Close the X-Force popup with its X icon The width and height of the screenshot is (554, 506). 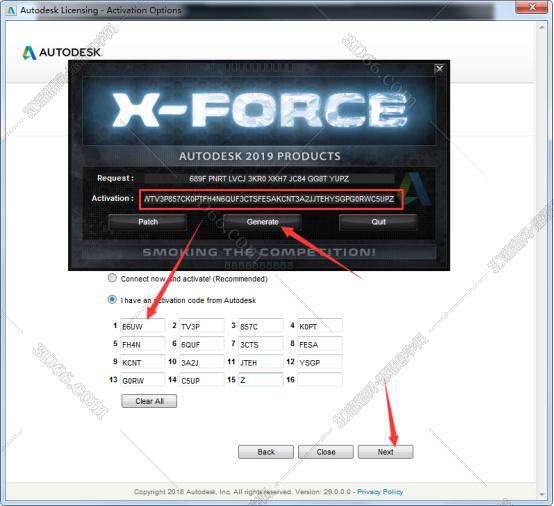pos(439,69)
